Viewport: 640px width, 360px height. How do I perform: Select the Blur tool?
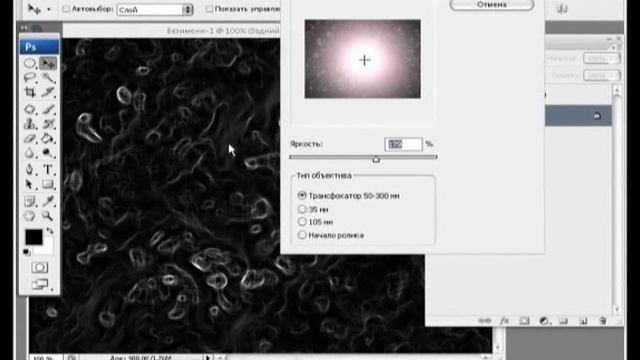(x=30, y=153)
